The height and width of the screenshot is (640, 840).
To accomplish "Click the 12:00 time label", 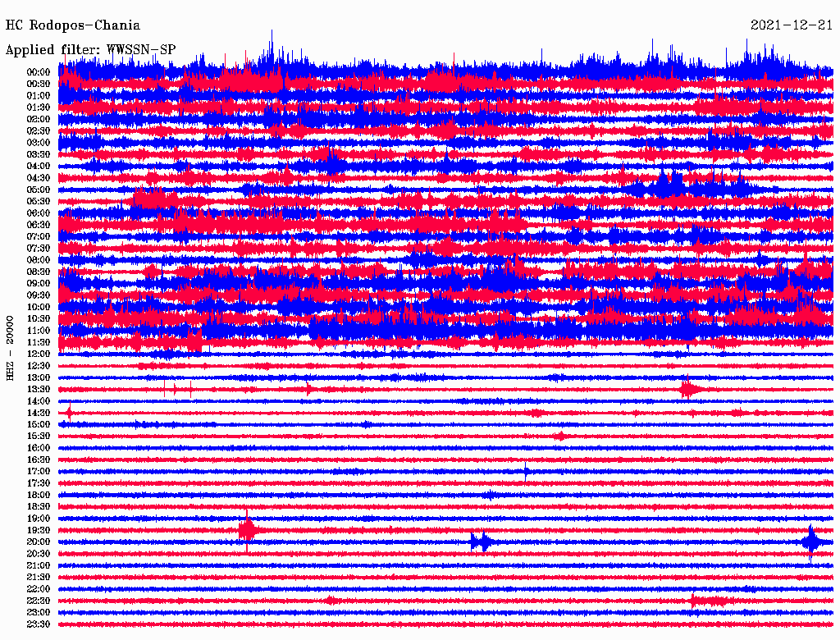I will click(39, 354).
